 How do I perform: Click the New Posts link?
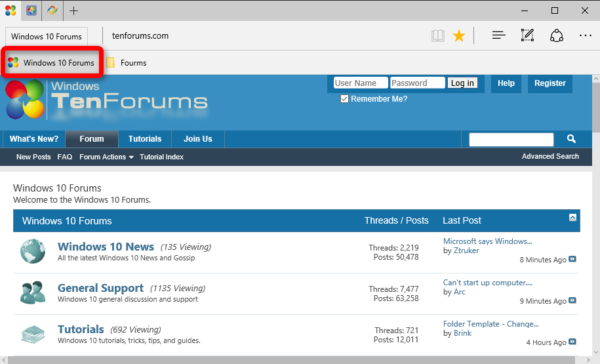tap(33, 157)
